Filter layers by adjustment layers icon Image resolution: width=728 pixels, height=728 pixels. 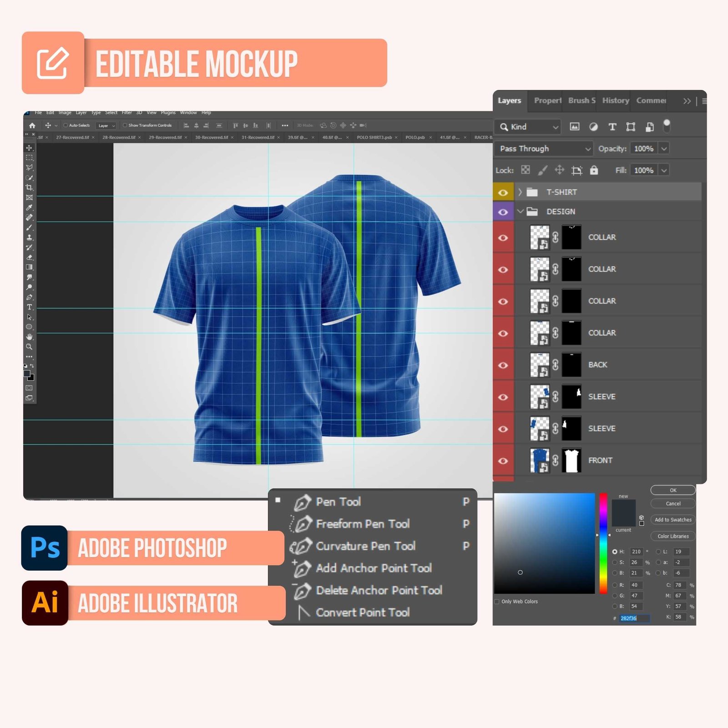593,127
